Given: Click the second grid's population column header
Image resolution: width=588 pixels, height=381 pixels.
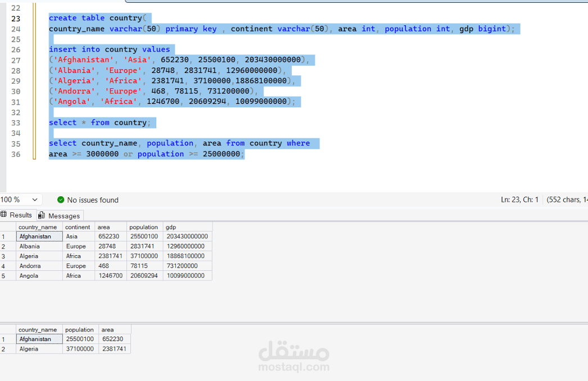Looking at the screenshot, I should [x=80, y=330].
